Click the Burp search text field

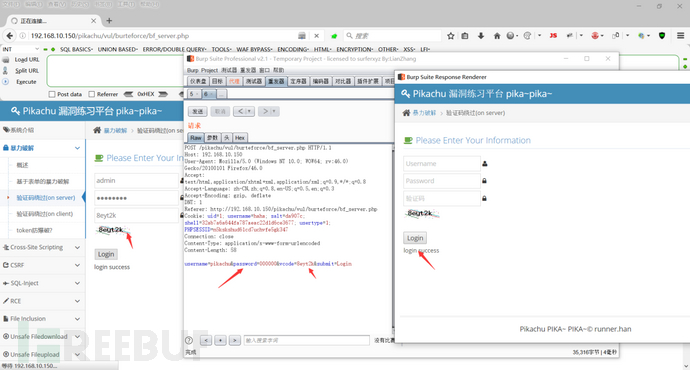click(307, 340)
